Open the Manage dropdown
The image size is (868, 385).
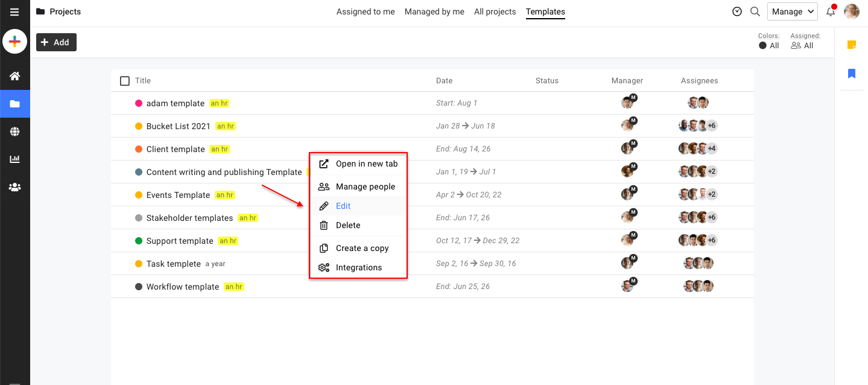792,11
